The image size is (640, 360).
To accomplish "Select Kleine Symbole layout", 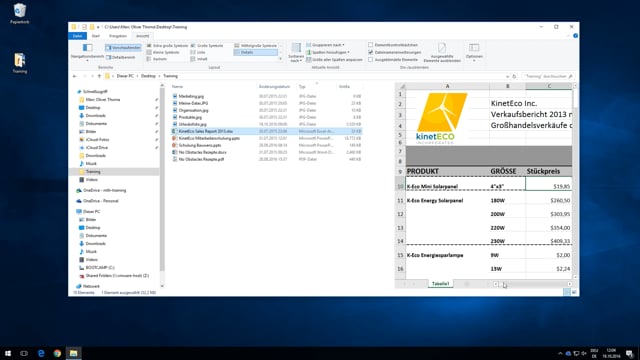I will tap(163, 52).
